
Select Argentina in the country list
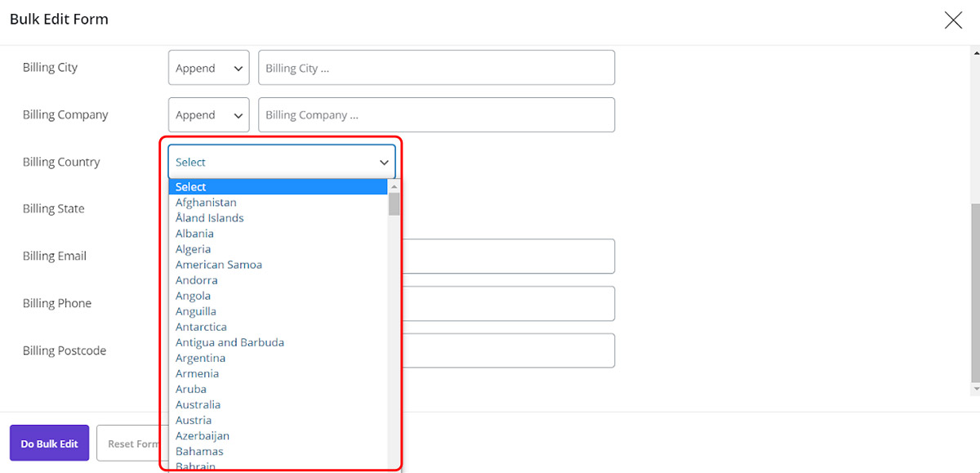point(200,358)
